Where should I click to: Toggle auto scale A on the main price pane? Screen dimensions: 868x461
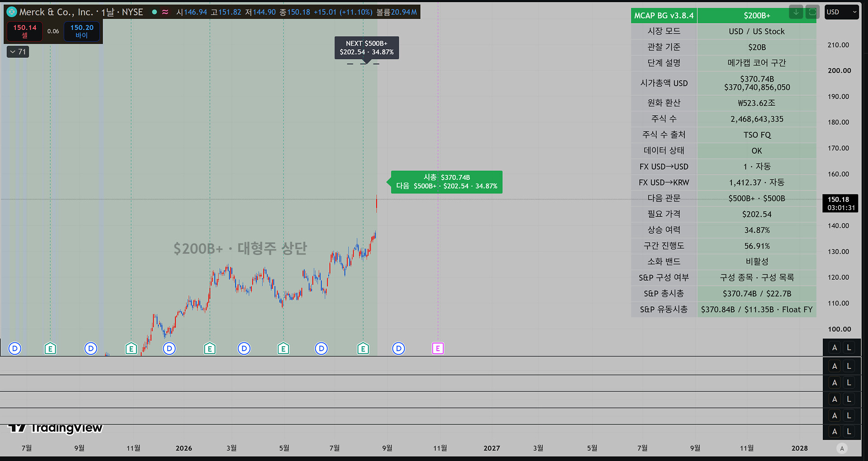835,348
